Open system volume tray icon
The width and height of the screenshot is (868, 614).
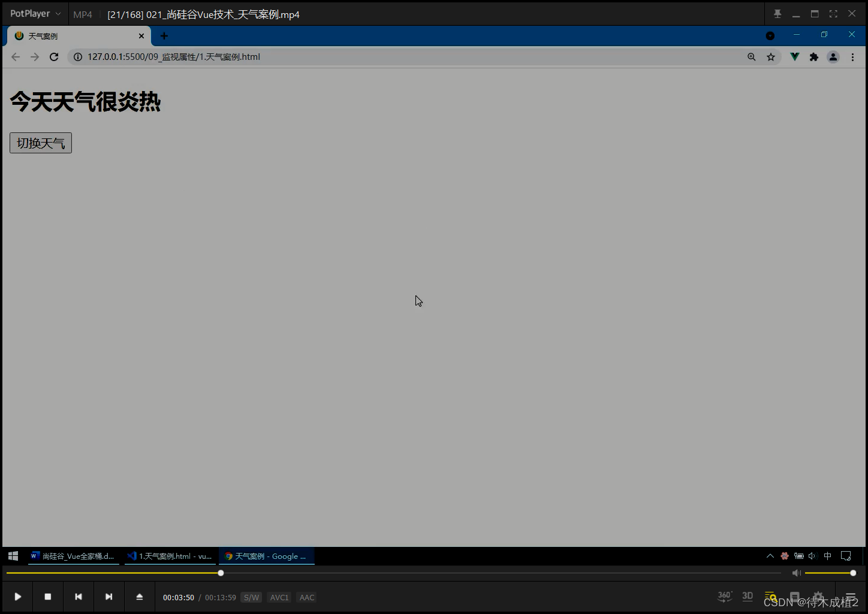point(812,556)
